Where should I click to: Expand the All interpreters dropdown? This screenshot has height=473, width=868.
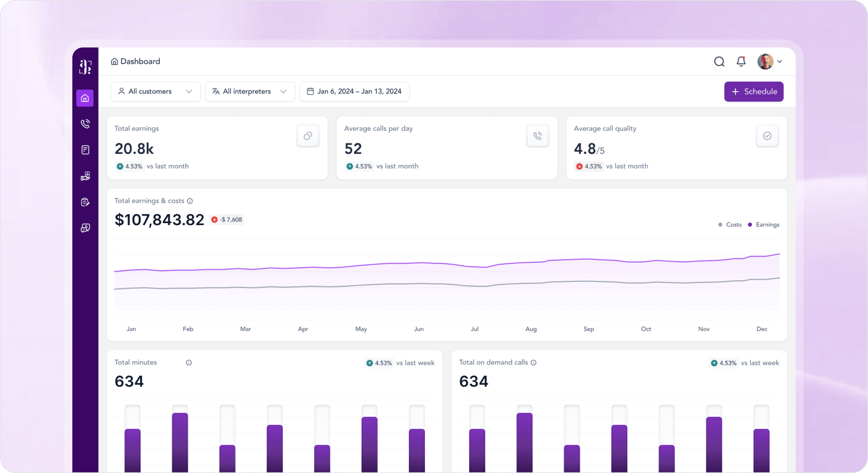[250, 92]
